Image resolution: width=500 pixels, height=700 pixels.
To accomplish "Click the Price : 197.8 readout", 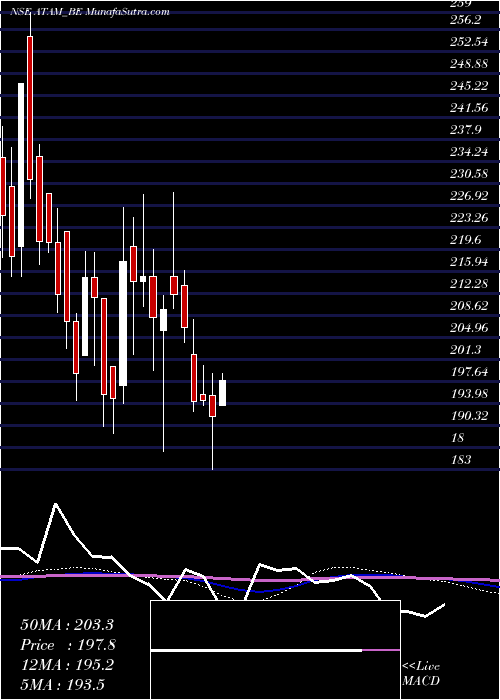I will [x=68, y=645].
